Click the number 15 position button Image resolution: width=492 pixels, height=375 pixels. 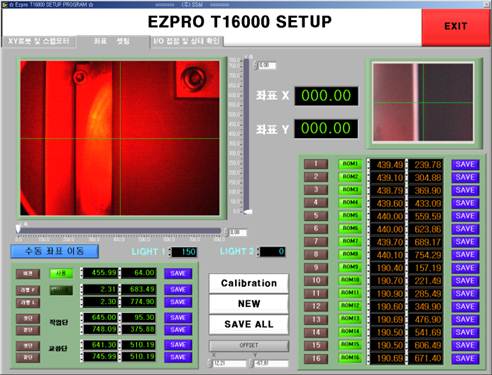click(x=316, y=345)
